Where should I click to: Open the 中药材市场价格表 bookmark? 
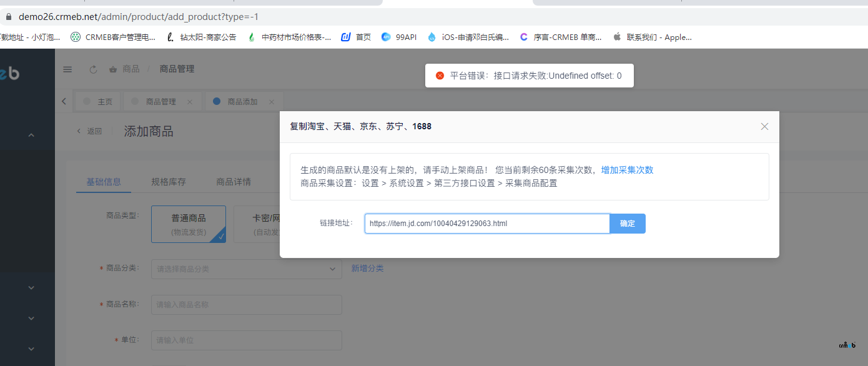point(289,37)
